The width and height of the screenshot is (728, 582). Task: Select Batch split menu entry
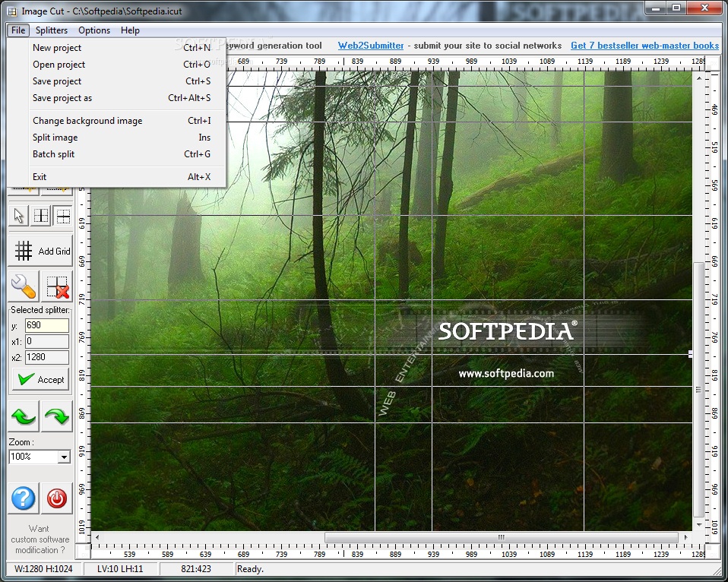(x=53, y=154)
